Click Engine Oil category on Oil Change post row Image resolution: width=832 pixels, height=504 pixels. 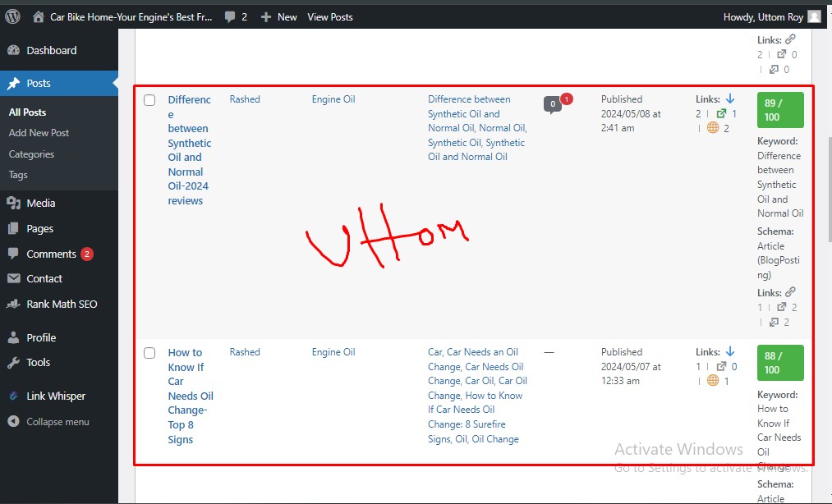(333, 352)
